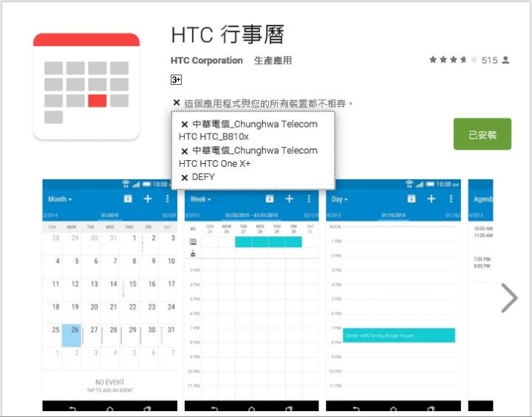
Task: Open Dinner with family, Burger house event
Action: coord(399,335)
